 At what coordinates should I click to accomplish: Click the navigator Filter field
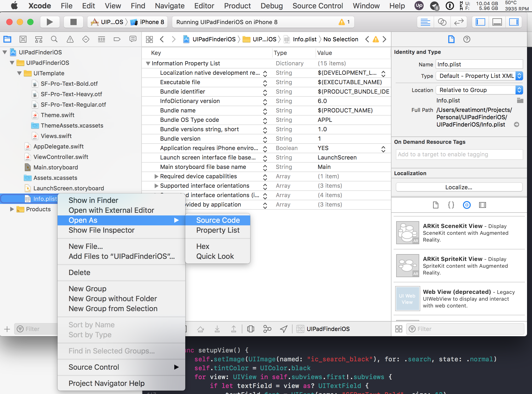click(x=36, y=329)
